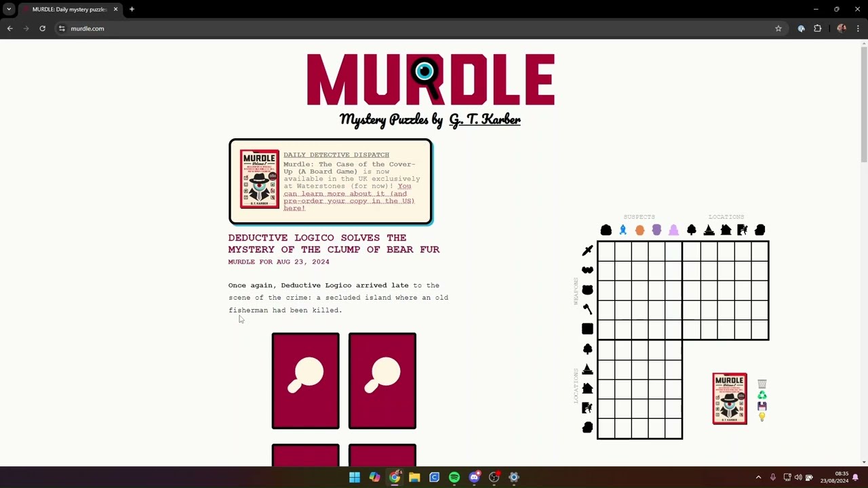Mark the cell for bear head and tree column
Image resolution: width=868 pixels, height=488 pixels.
click(692, 290)
